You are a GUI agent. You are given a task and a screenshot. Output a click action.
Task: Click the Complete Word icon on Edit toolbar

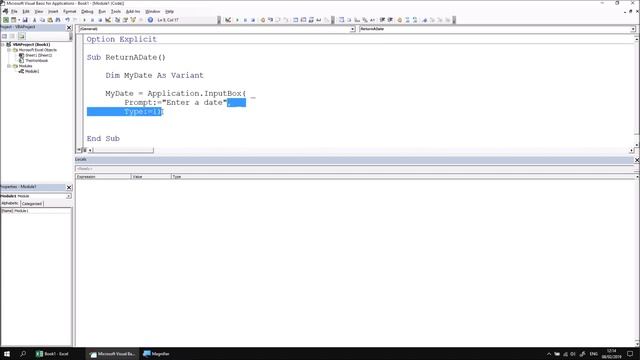tap(372, 20)
